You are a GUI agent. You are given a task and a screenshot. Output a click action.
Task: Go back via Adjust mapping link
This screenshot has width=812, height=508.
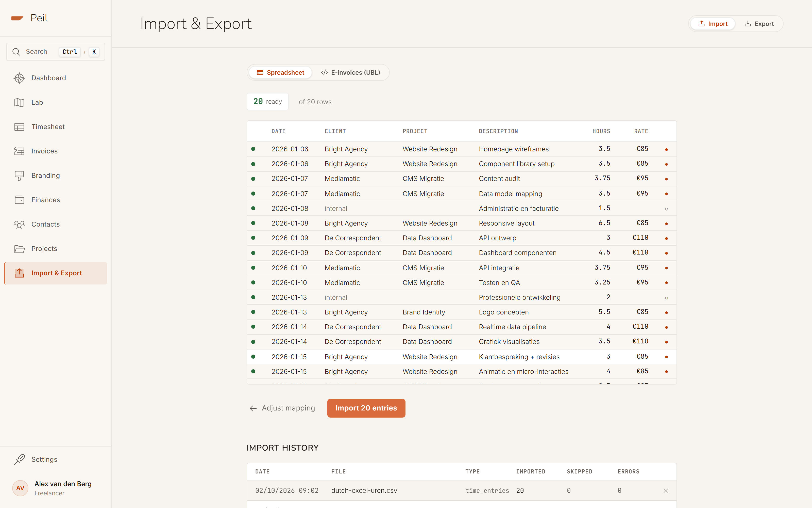tap(282, 408)
